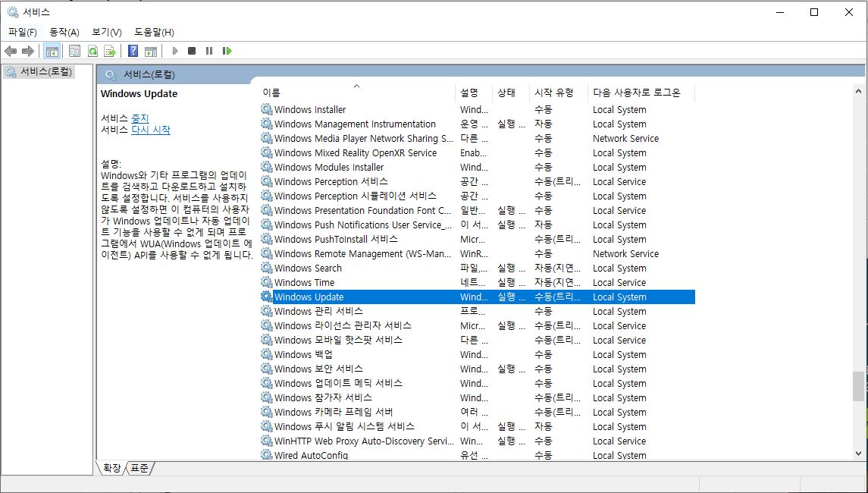
Task: Switch to the 표준 tab
Action: (139, 468)
